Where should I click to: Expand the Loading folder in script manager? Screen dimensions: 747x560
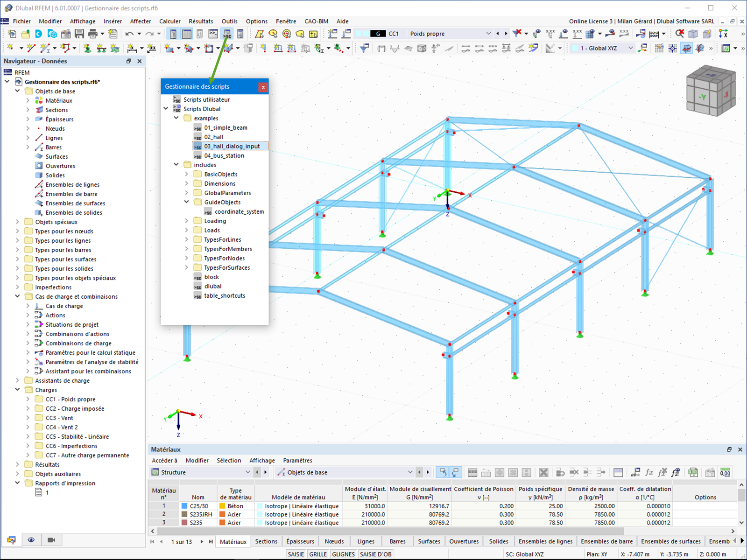[x=186, y=221]
